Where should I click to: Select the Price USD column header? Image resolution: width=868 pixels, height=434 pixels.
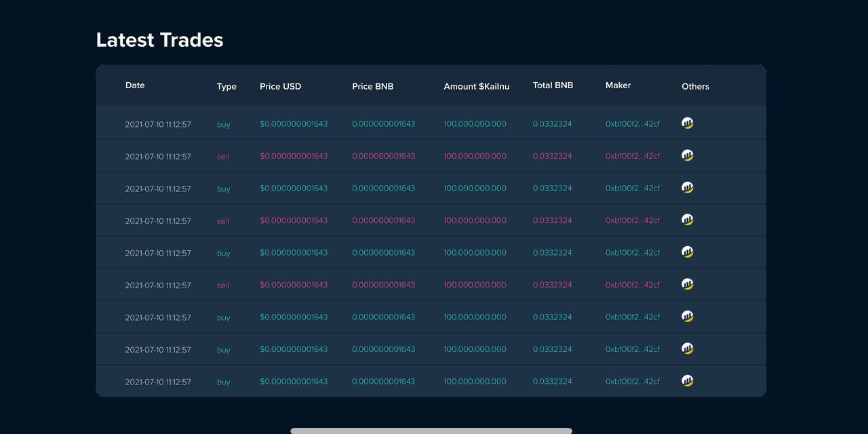[280, 87]
